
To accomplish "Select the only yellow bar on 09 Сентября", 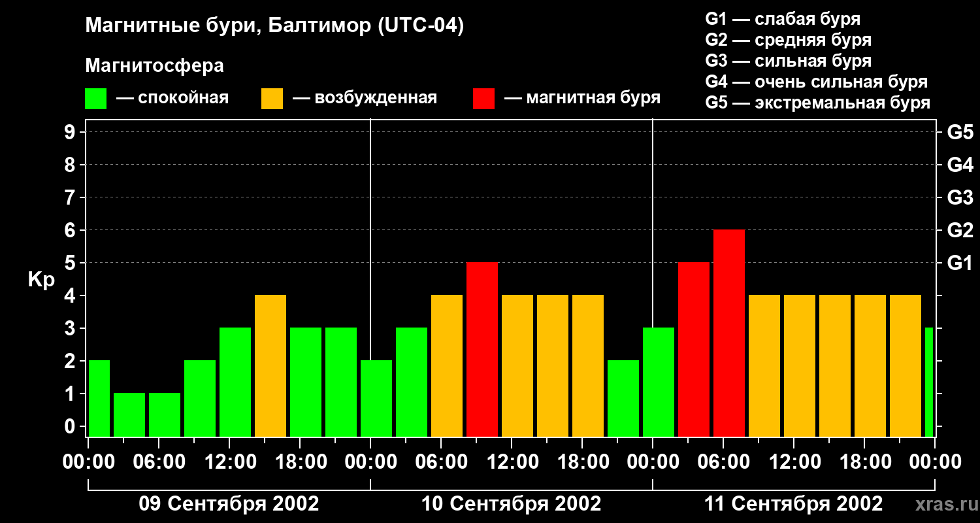I will (x=270, y=365).
